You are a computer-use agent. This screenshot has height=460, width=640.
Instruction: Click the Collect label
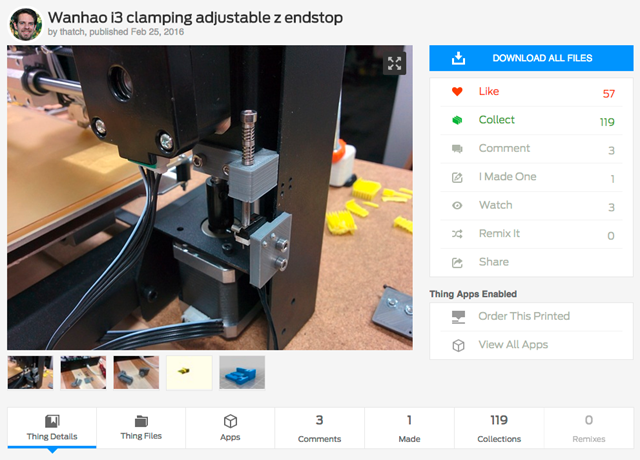(496, 120)
